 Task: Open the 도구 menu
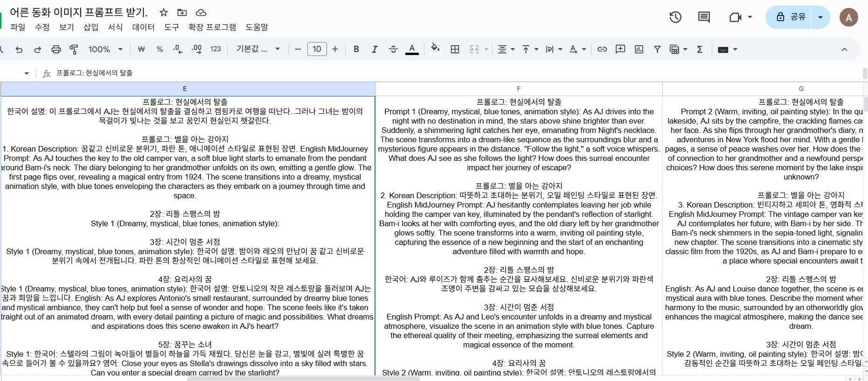point(172,28)
